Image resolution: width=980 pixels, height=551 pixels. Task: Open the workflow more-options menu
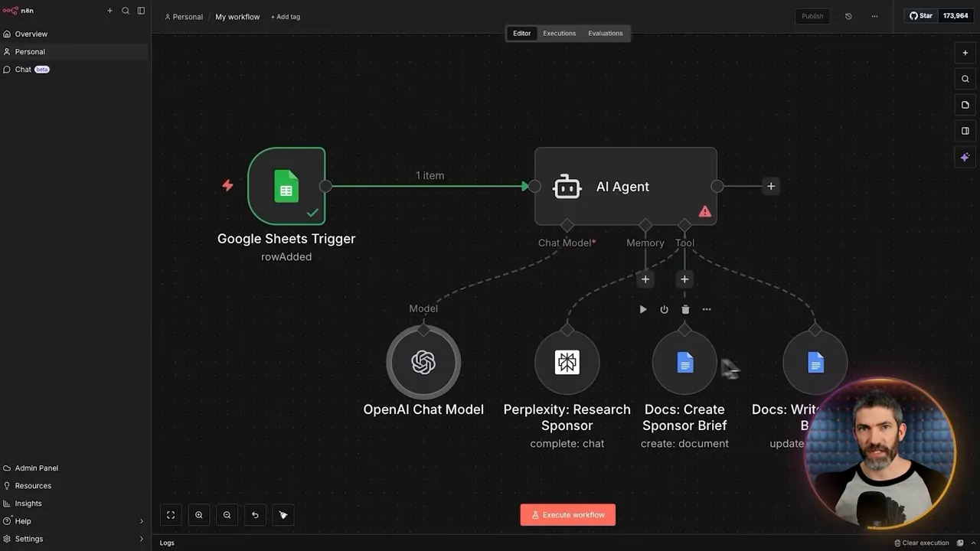(x=874, y=16)
